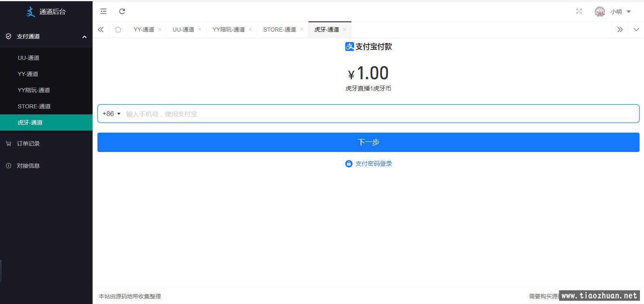This screenshot has height=304, width=644.
Task: Close the STORE-通道 tab
Action: point(302,30)
